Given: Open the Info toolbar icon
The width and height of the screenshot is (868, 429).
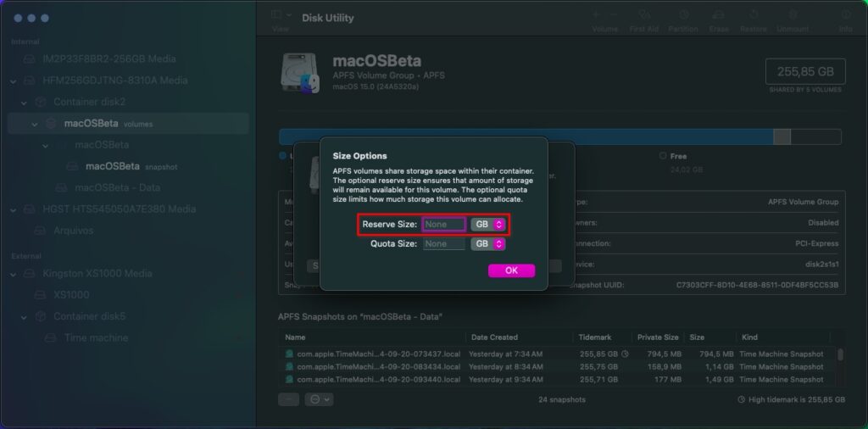Looking at the screenshot, I should (x=845, y=15).
